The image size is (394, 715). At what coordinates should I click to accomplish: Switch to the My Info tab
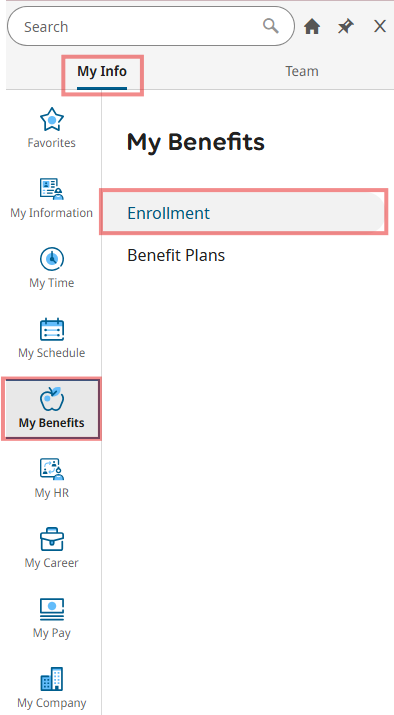click(102, 72)
